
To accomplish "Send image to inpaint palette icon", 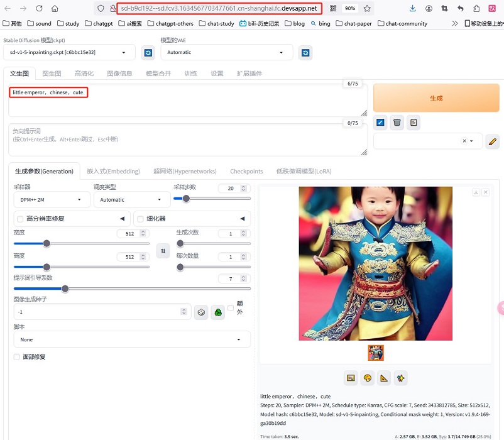I will tap(368, 378).
